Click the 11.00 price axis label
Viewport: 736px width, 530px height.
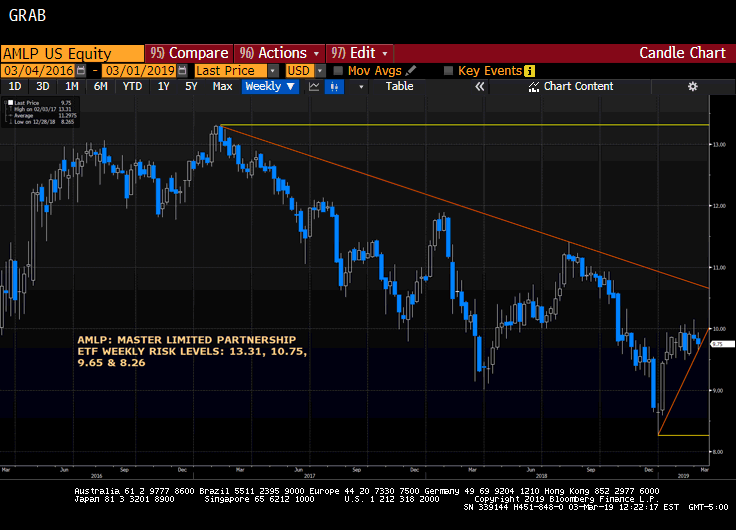pyautogui.click(x=719, y=268)
